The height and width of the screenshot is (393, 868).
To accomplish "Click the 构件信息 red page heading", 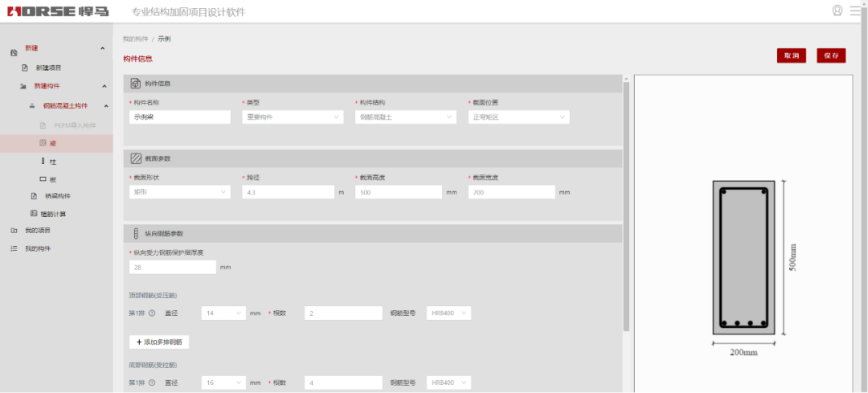I will click(138, 58).
